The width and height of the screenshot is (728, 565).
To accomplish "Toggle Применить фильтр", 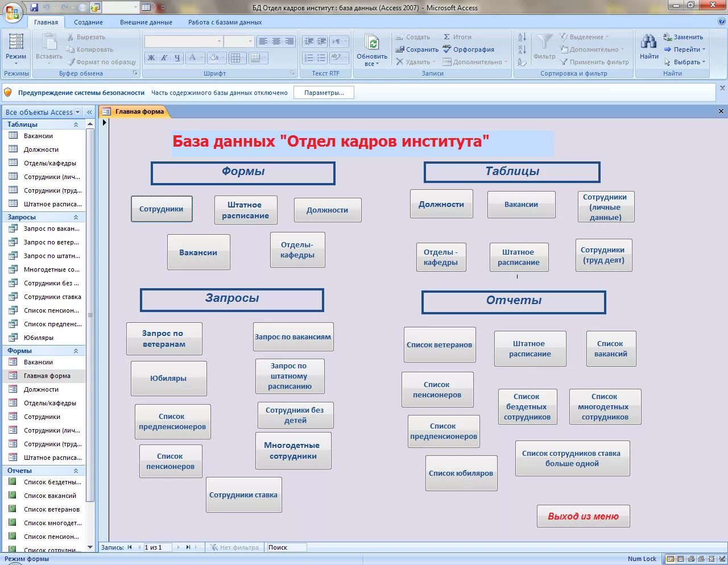I will click(x=594, y=62).
